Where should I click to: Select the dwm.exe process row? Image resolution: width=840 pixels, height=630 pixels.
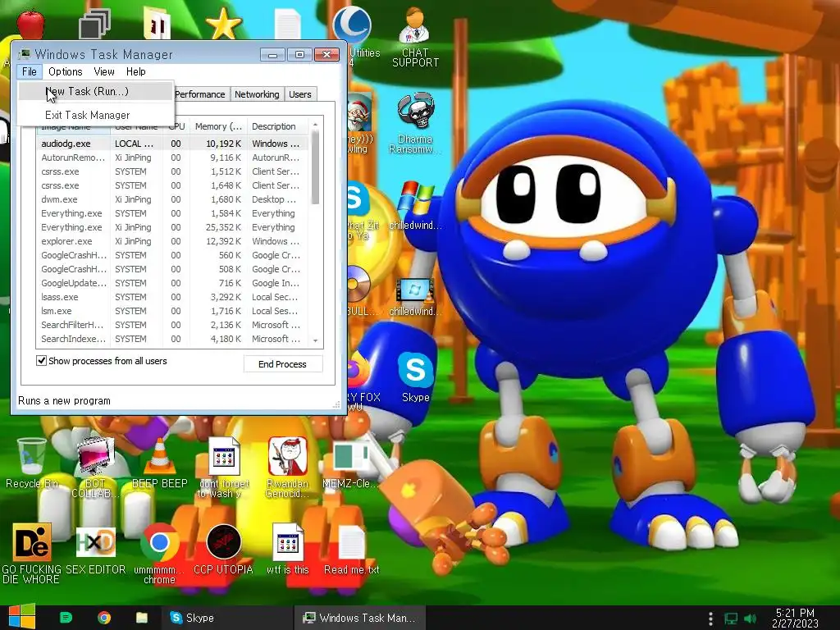coord(173,199)
